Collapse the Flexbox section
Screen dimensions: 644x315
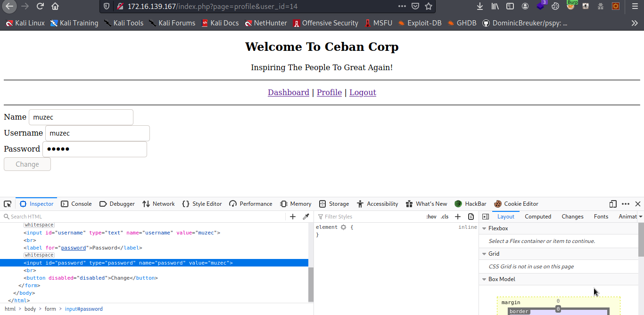point(484,228)
